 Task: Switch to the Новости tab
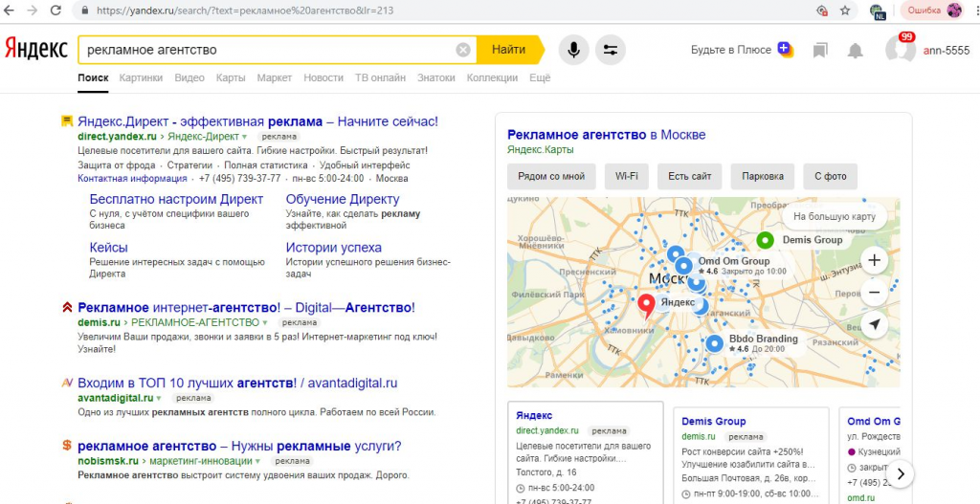point(323,78)
